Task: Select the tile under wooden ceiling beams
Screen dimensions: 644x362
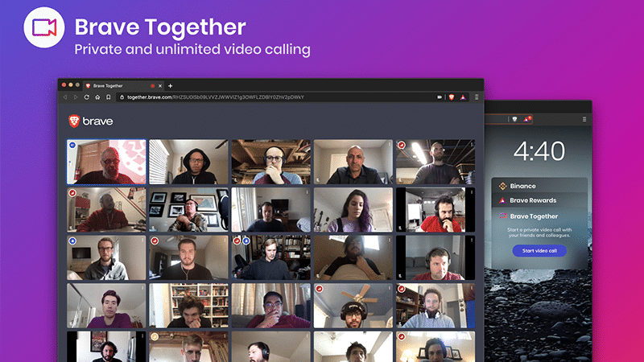Action: pos(270,162)
